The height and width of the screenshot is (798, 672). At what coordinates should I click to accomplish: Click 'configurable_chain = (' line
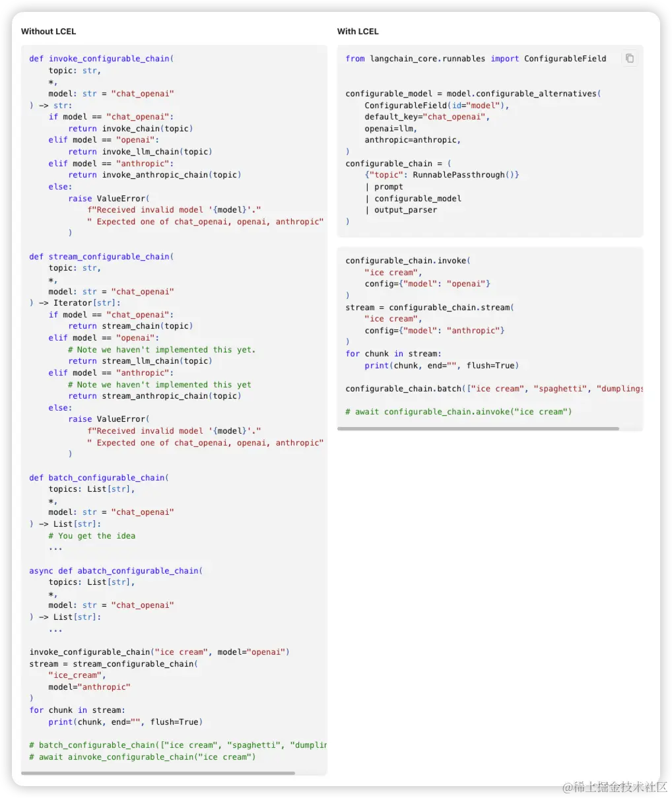[399, 164]
